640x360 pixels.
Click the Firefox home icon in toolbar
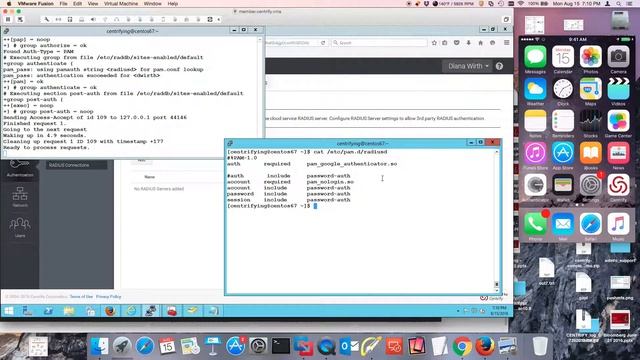pyautogui.click(x=480, y=42)
